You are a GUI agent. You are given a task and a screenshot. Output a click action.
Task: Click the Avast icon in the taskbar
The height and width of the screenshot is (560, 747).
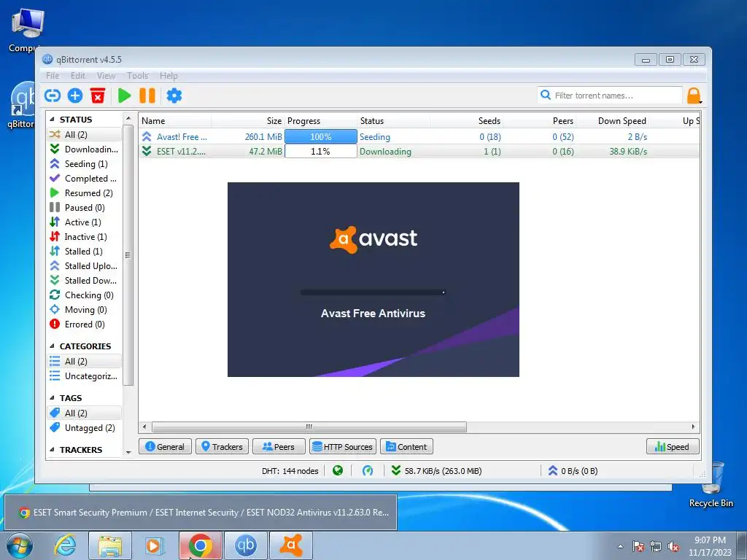[x=291, y=545]
